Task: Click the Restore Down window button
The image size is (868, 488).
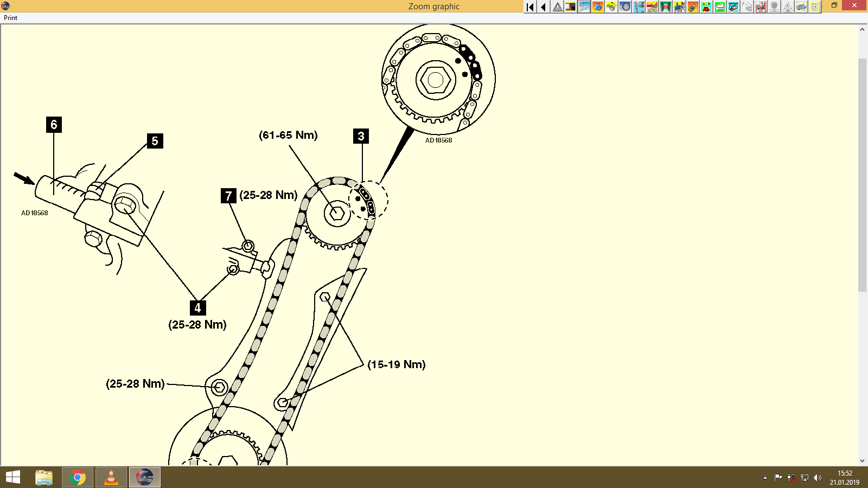Action: [834, 5]
